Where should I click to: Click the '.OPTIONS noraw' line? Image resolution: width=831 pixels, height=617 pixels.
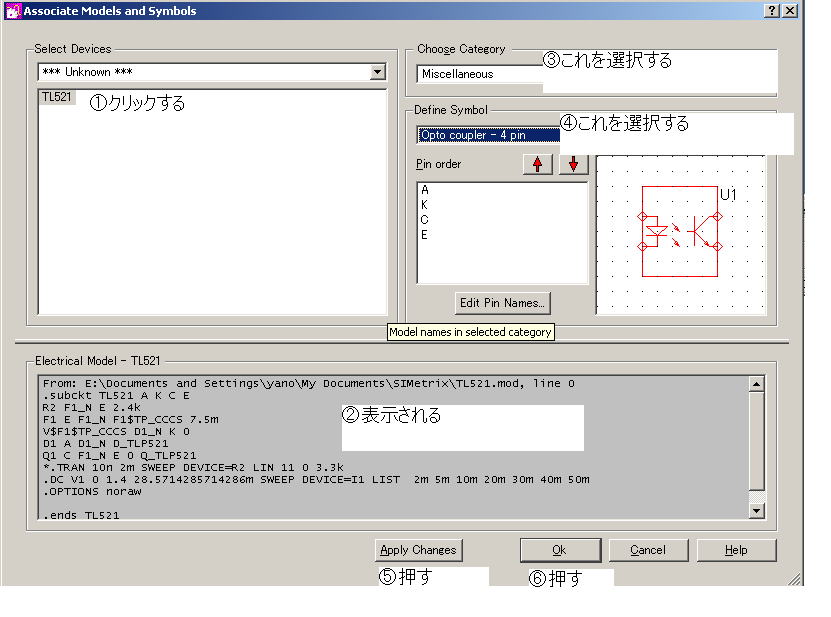(x=92, y=491)
